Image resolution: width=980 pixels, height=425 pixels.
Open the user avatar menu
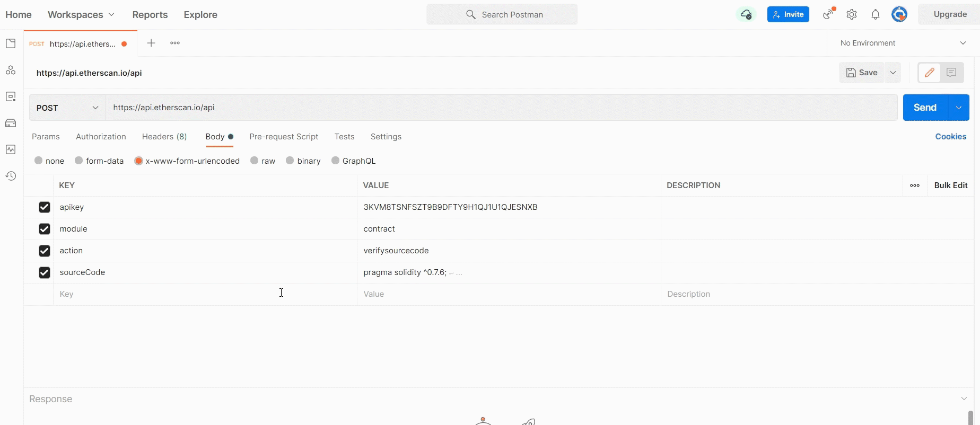[x=899, y=14]
